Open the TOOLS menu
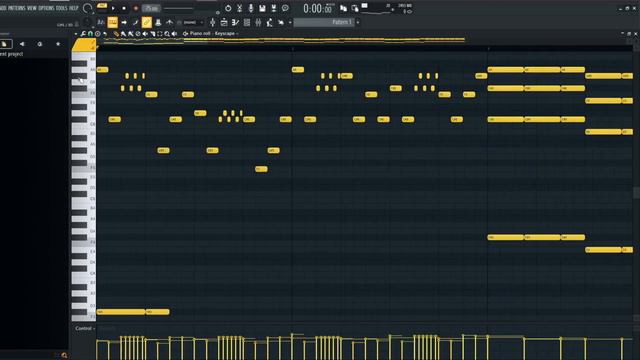 (62, 8)
